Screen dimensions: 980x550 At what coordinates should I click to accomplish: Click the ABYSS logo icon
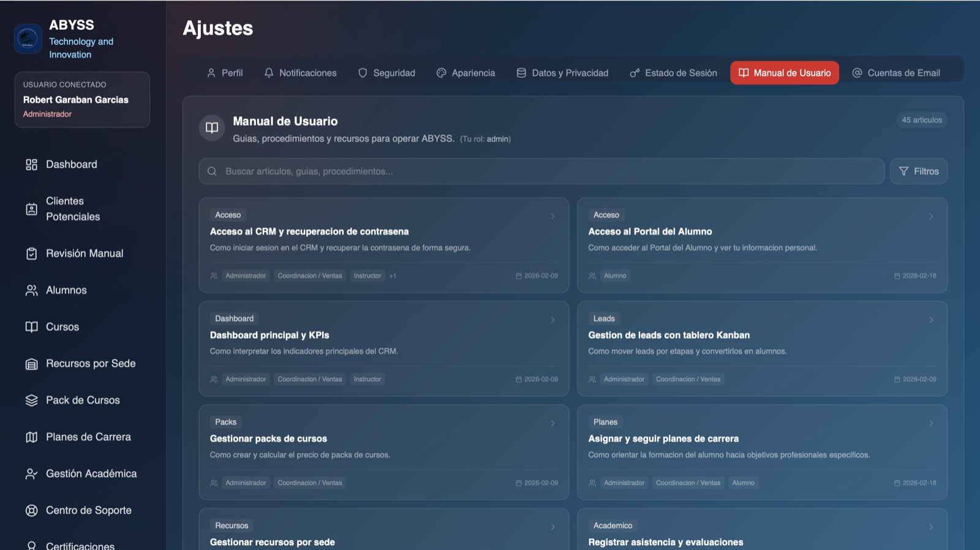[x=28, y=39]
